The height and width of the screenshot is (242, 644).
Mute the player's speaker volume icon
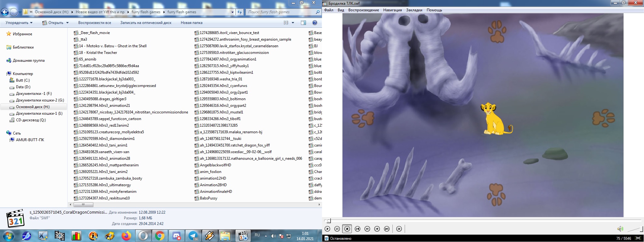620,229
